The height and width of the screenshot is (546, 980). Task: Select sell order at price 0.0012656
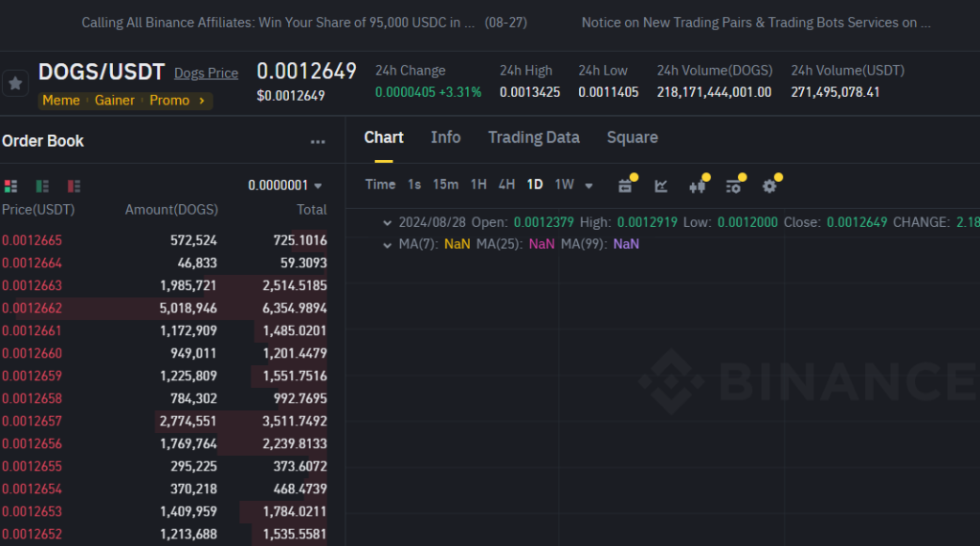[x=164, y=444]
